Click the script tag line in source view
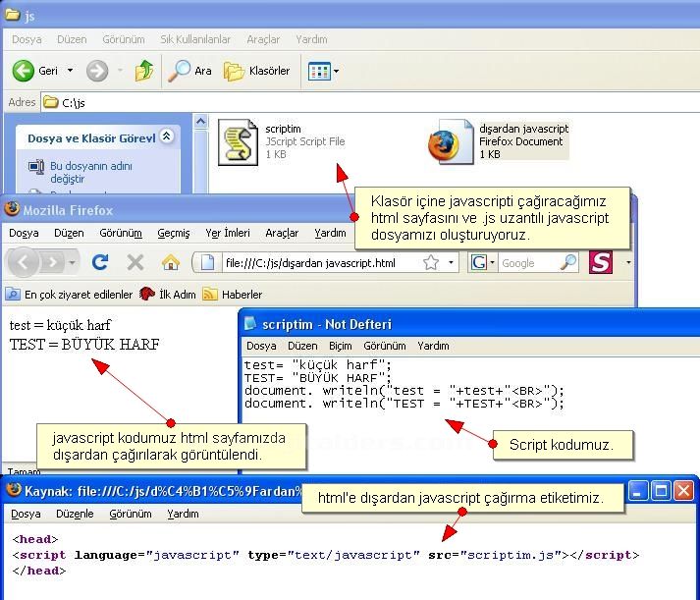Image resolution: width=700 pixels, height=600 pixels. tap(326, 555)
